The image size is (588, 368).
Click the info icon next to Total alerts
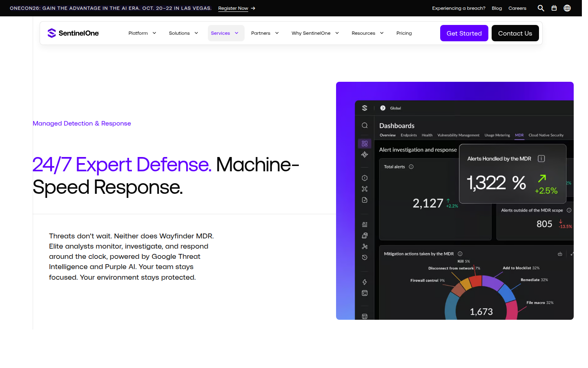click(x=411, y=167)
